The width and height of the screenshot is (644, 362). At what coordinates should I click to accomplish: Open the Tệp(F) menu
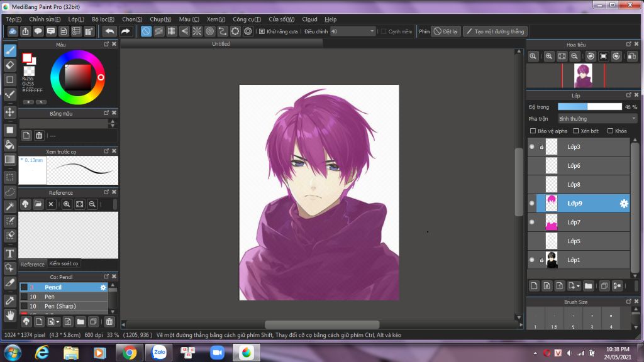pyautogui.click(x=14, y=19)
